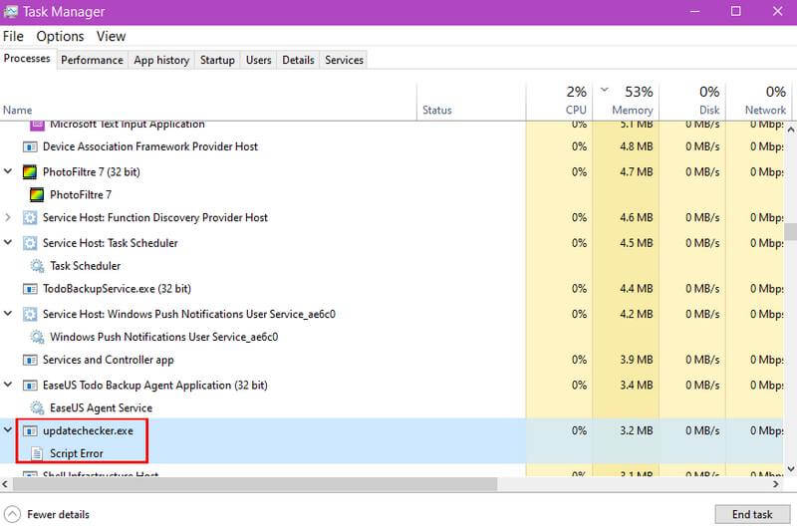797x532 pixels.
Task: Switch to the Startup tab
Action: (x=217, y=60)
